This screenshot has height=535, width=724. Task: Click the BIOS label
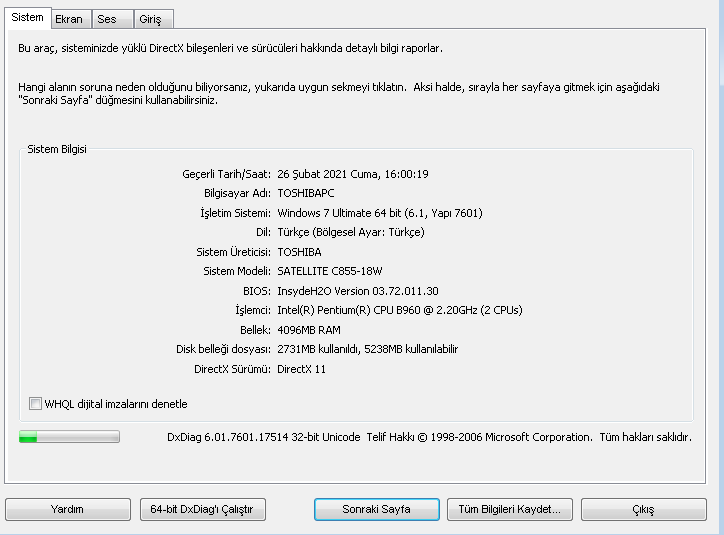[x=257, y=291]
